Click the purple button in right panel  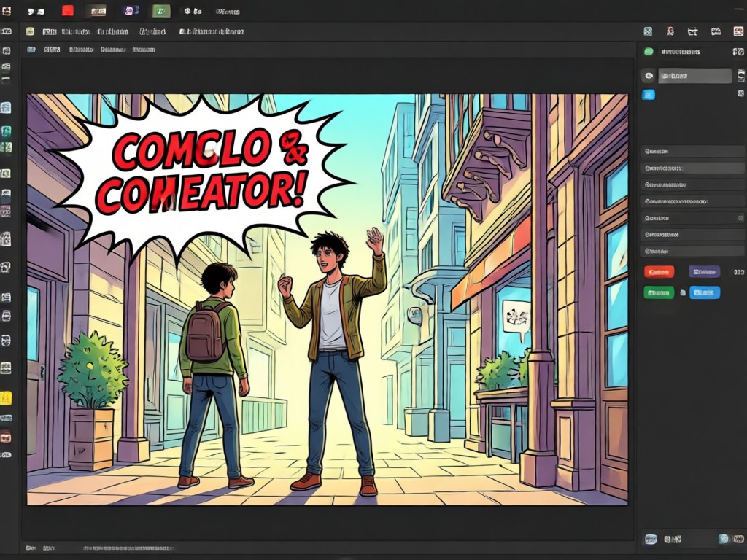(x=704, y=272)
